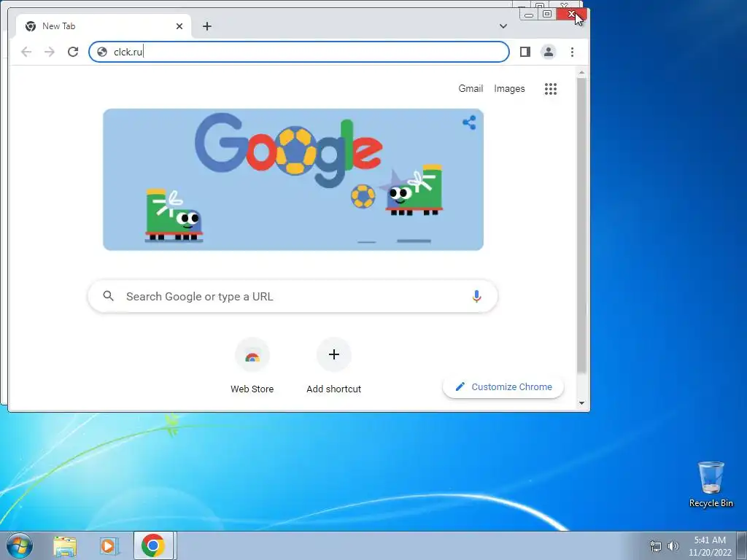Screen dimensions: 747x560
Task: Click the Search Google or type a URL box
Action: tap(293, 296)
